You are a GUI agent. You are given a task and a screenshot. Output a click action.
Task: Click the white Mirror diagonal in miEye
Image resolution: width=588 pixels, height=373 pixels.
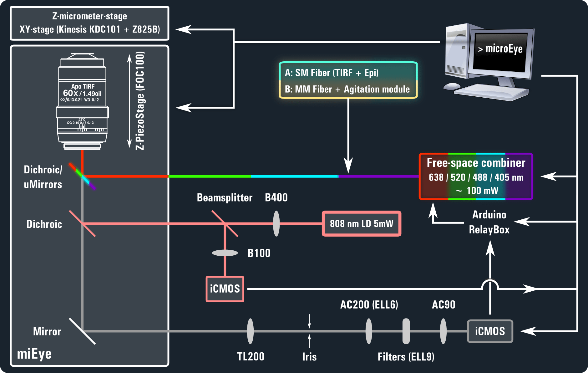point(82,331)
